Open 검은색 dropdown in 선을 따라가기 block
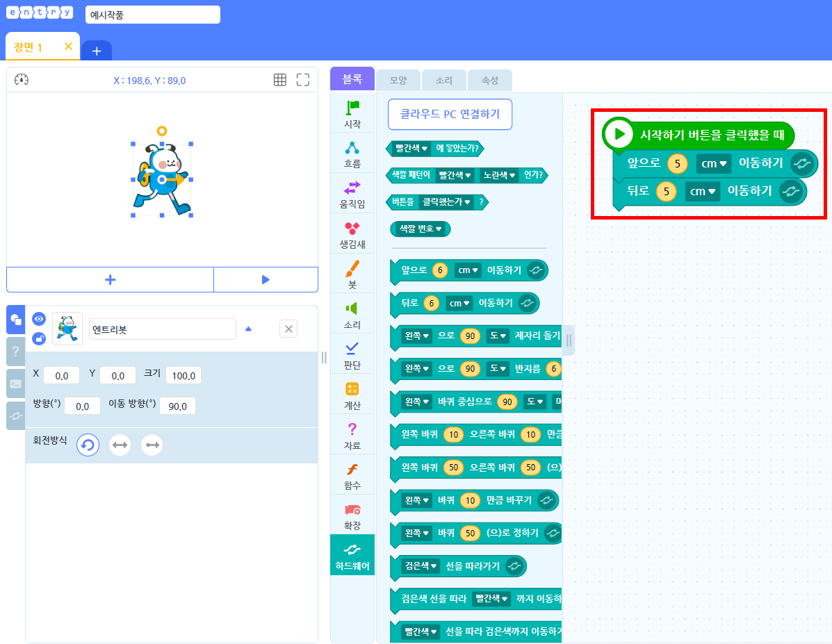This screenshot has width=832, height=644. 421,566
